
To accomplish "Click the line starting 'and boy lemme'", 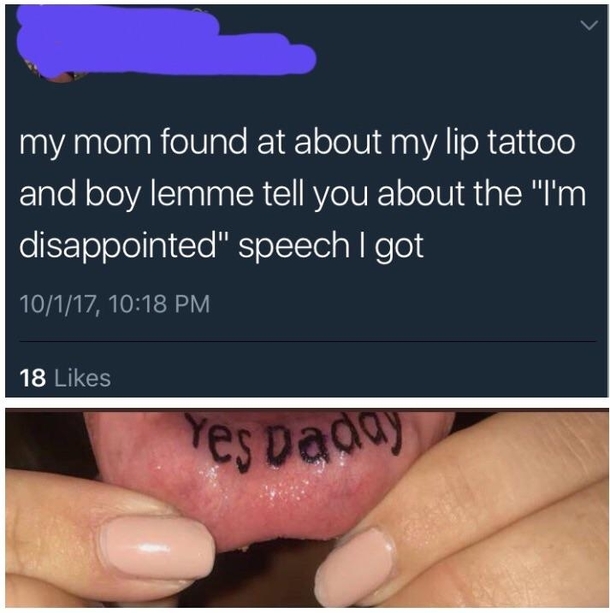I will click(303, 194).
